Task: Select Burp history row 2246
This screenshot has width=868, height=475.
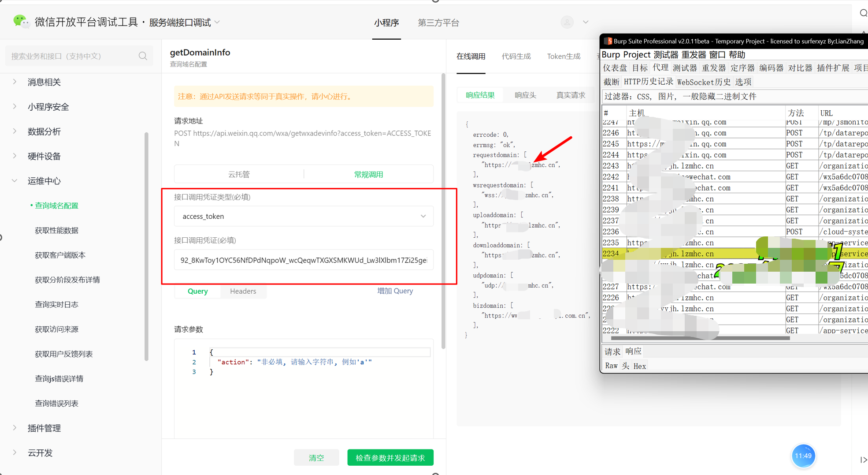Action: click(735, 133)
